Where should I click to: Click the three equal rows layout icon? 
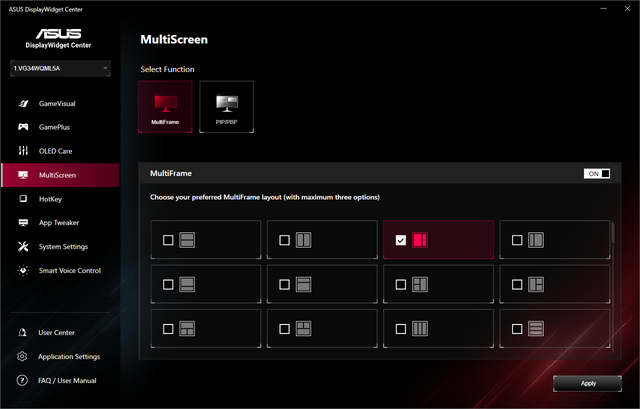(x=536, y=329)
